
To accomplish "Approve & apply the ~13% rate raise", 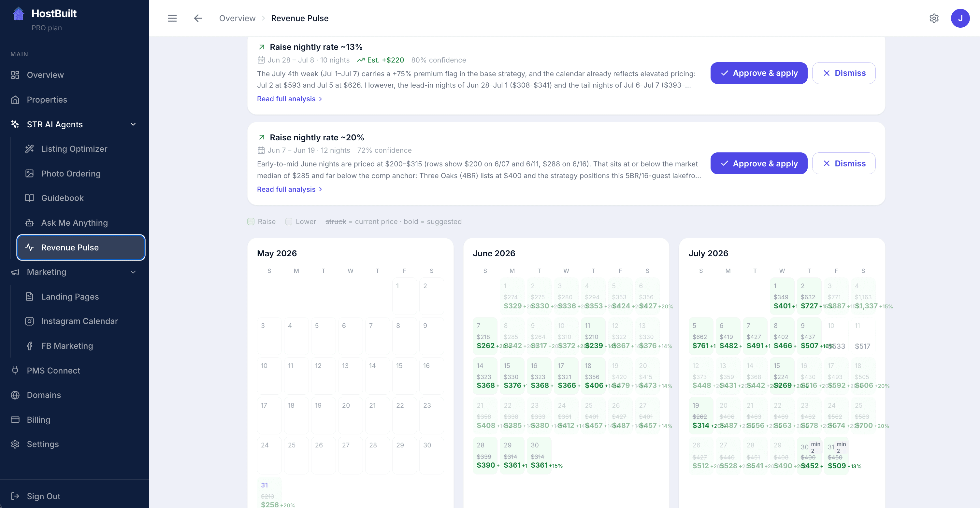I will point(758,73).
